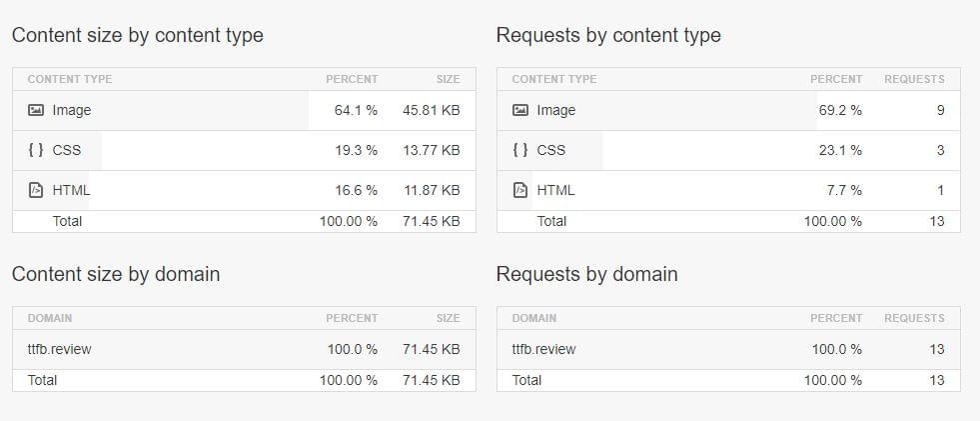Click REQUESTS column header in content type table
Screen dimensions: 980x421
click(913, 79)
